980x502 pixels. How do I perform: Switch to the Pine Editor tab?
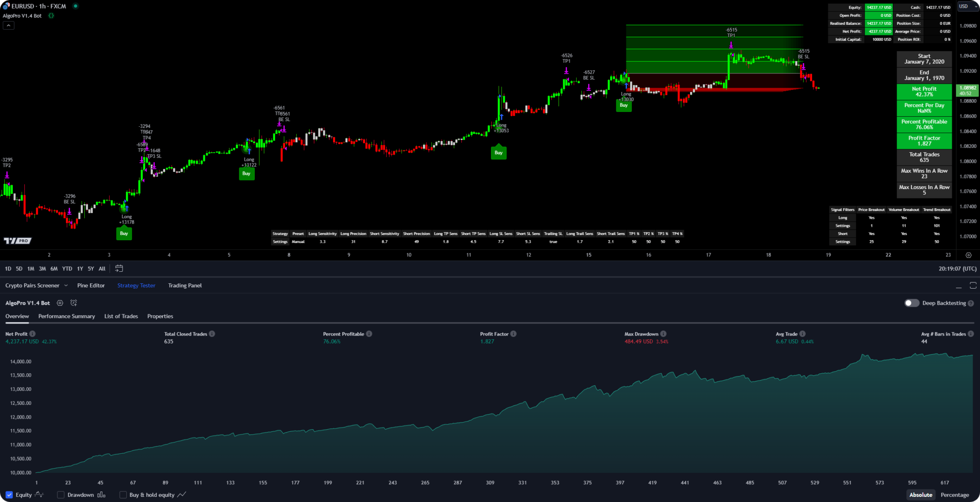tap(91, 286)
